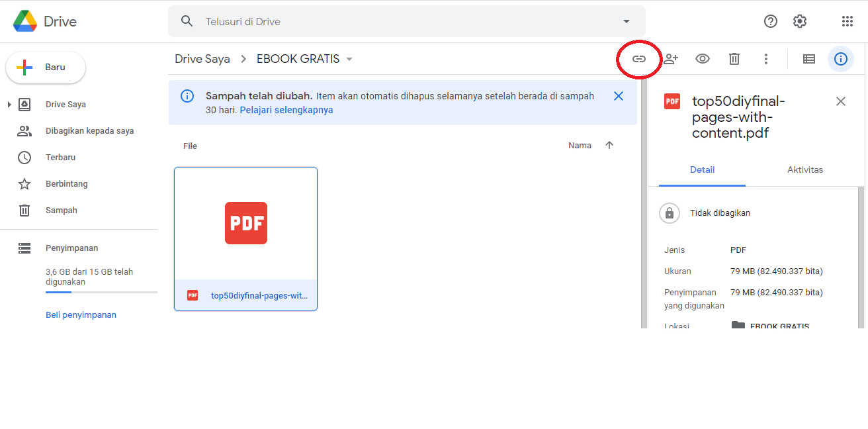This screenshot has height=429, width=868.
Task: Open the help menu question mark
Action: point(771,21)
